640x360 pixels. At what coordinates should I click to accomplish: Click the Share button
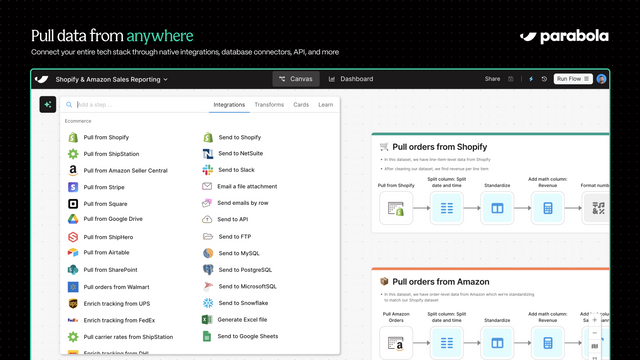pyautogui.click(x=492, y=79)
